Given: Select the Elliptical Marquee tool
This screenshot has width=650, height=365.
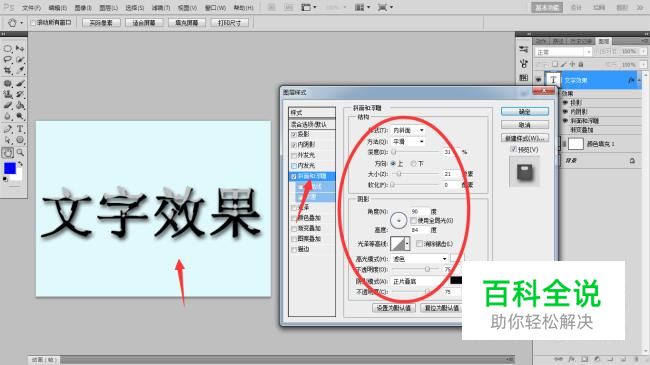Looking at the screenshot, I should (x=7, y=49).
